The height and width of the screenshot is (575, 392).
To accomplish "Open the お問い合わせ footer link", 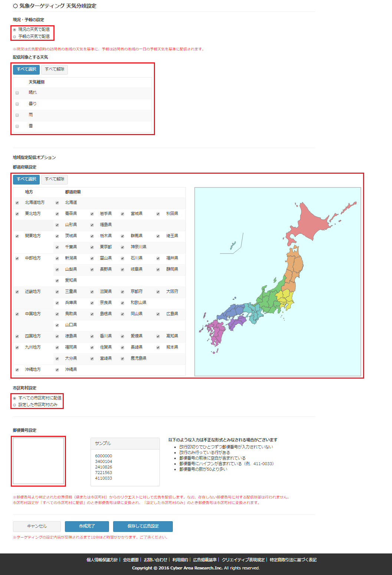I will pos(155,560).
